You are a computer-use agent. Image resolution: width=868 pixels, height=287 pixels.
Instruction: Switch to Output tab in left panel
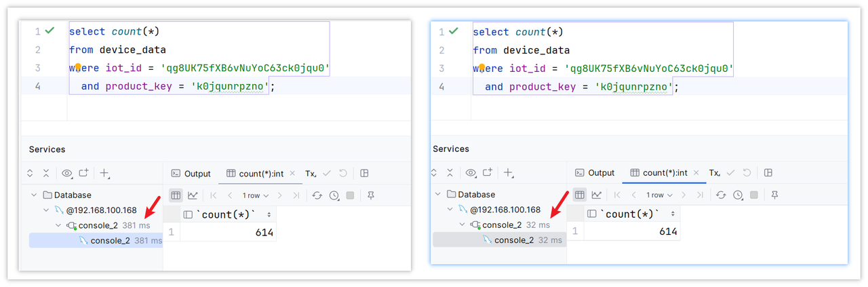point(191,174)
